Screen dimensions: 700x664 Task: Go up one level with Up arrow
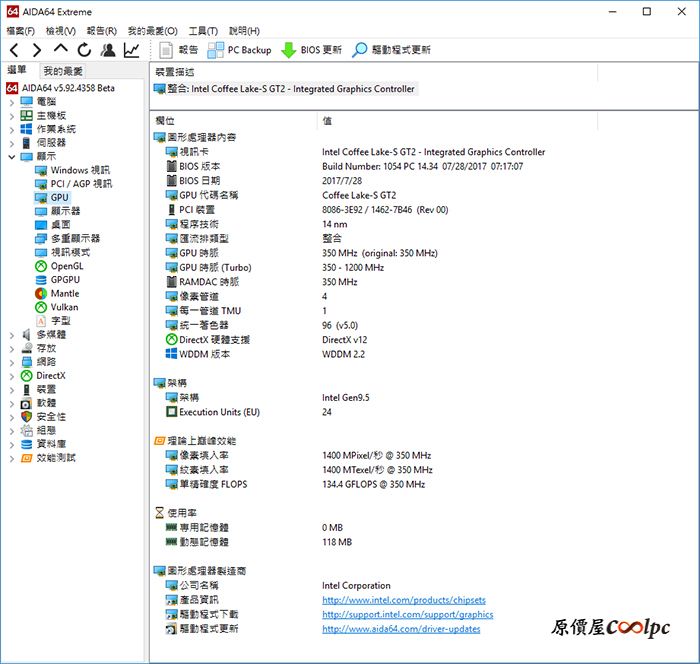(x=61, y=49)
